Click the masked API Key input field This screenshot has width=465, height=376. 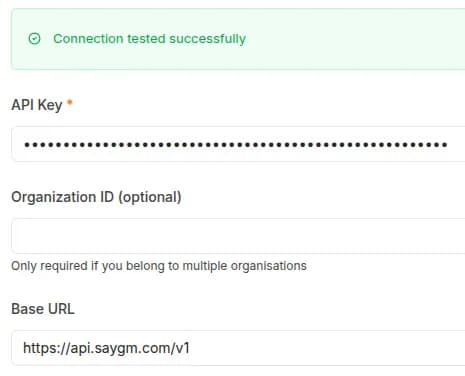tap(238, 144)
